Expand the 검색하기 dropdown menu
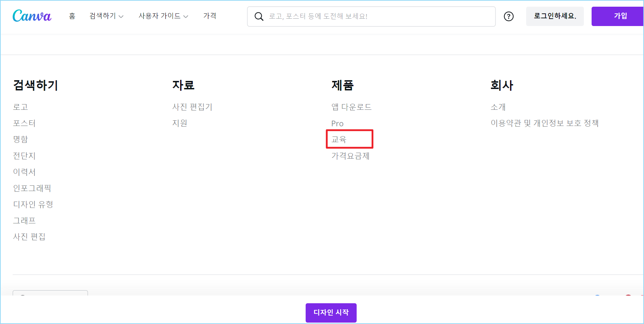644x324 pixels. 106,16
